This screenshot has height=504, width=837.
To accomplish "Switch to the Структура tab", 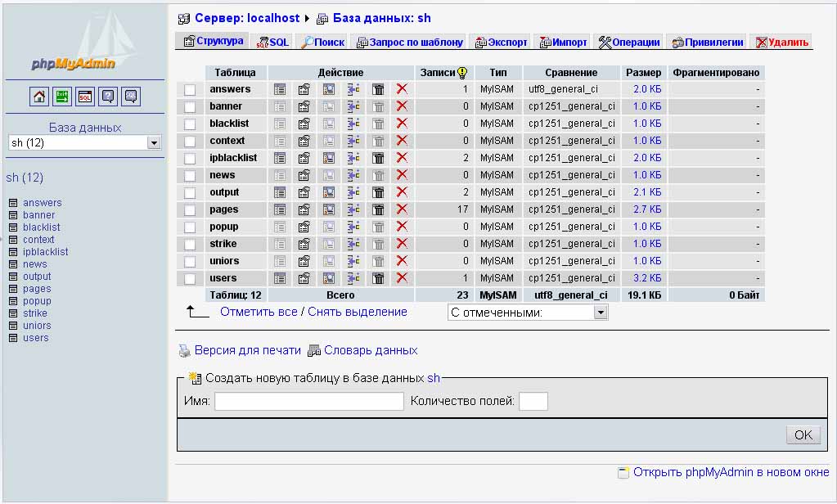I will [213, 41].
